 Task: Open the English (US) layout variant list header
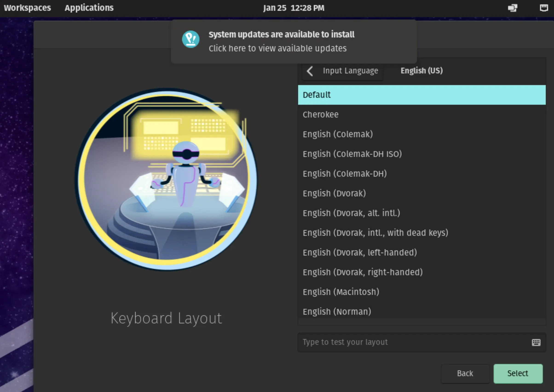(x=421, y=71)
